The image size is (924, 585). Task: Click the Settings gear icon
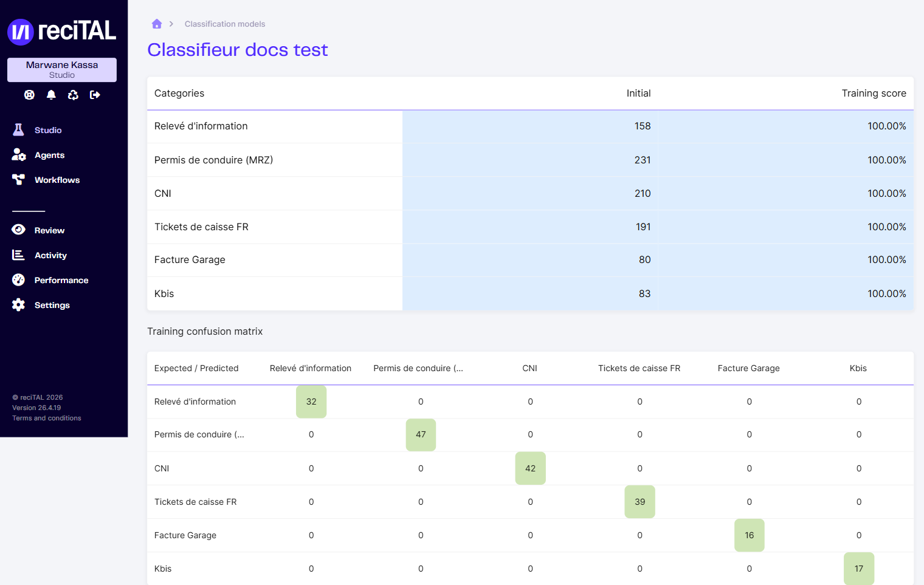[19, 305]
